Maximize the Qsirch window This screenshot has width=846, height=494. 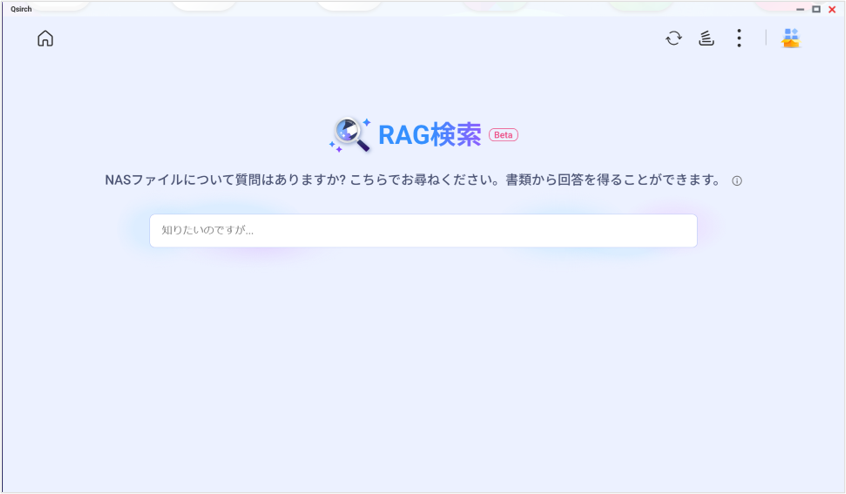pyautogui.click(x=816, y=9)
